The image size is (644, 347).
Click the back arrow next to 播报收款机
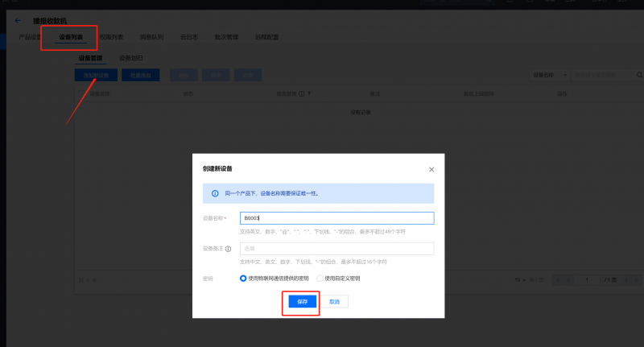point(18,20)
